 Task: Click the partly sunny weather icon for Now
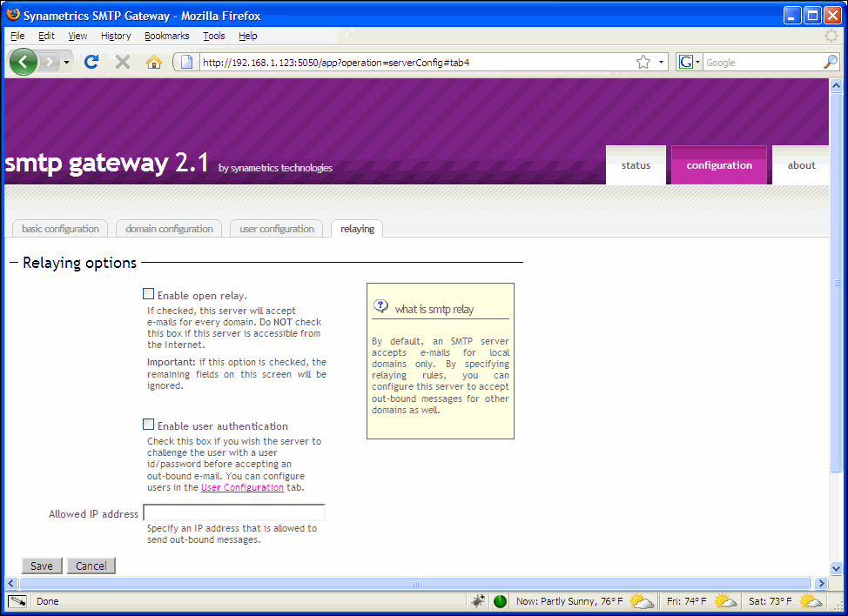642,601
